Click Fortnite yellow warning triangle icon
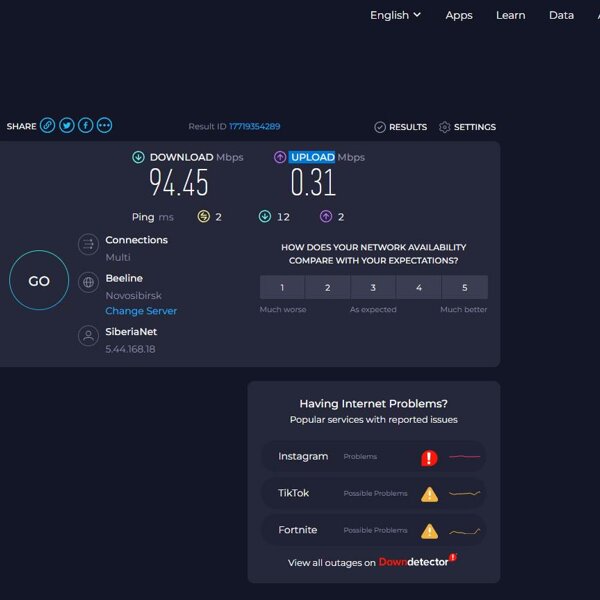 pyautogui.click(x=429, y=531)
